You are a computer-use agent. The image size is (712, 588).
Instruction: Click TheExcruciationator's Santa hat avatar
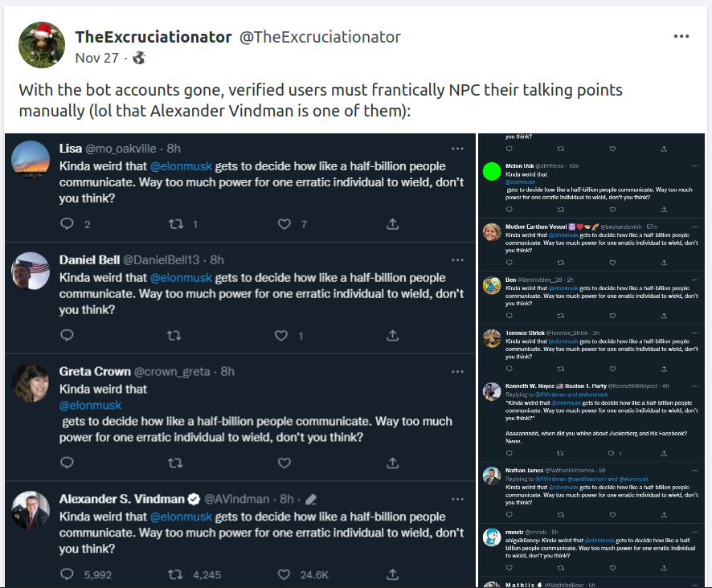pos(40,45)
